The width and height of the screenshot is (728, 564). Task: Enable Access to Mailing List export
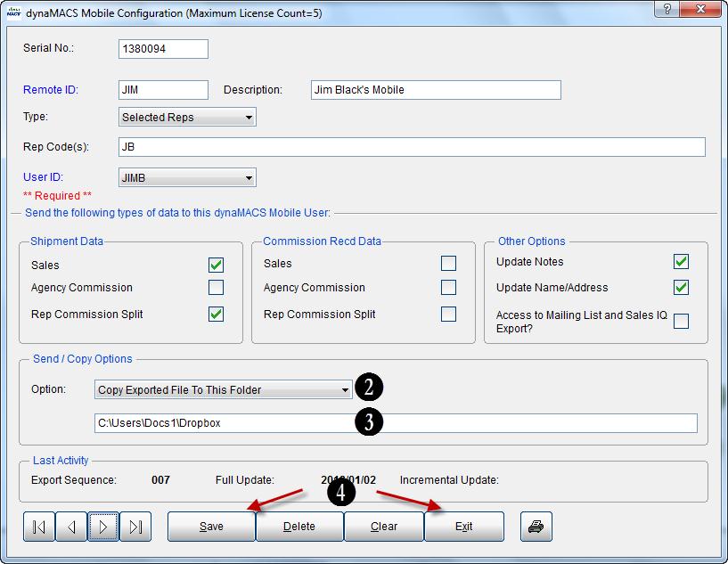(x=681, y=321)
